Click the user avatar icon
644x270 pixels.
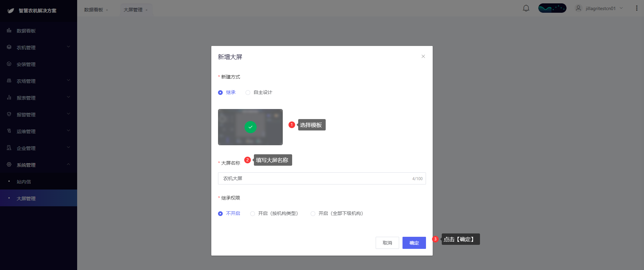pos(578,8)
